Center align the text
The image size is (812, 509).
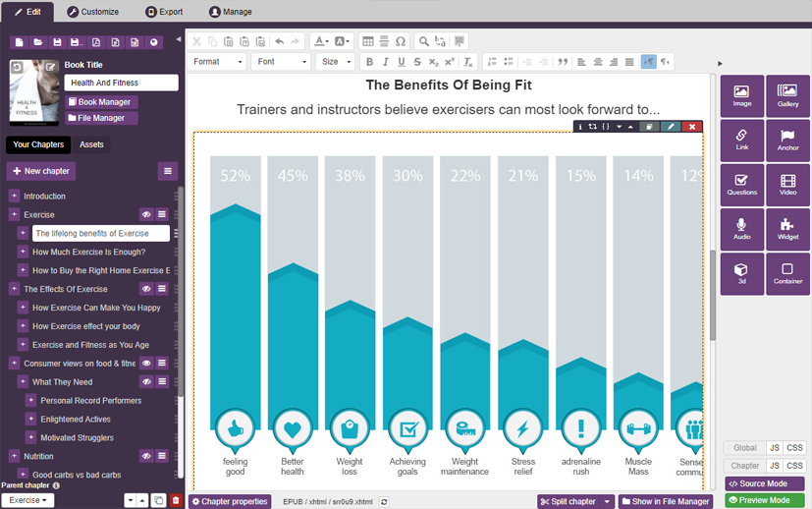tap(598, 62)
